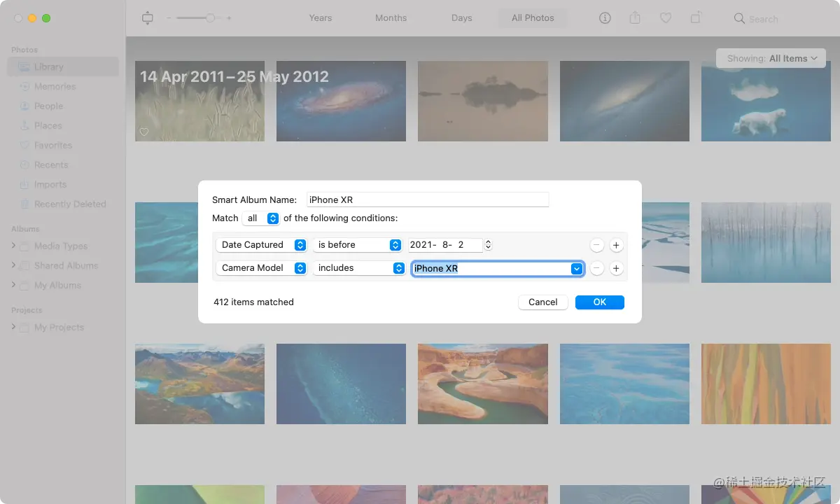Select the river canyon bend photo thumbnail
The height and width of the screenshot is (504, 840).
coord(483,384)
